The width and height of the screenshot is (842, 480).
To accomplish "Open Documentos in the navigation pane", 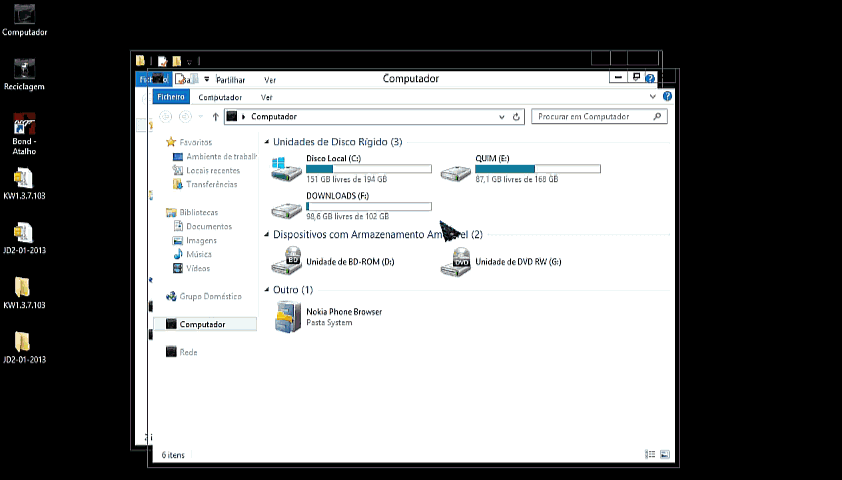I will pos(208,226).
